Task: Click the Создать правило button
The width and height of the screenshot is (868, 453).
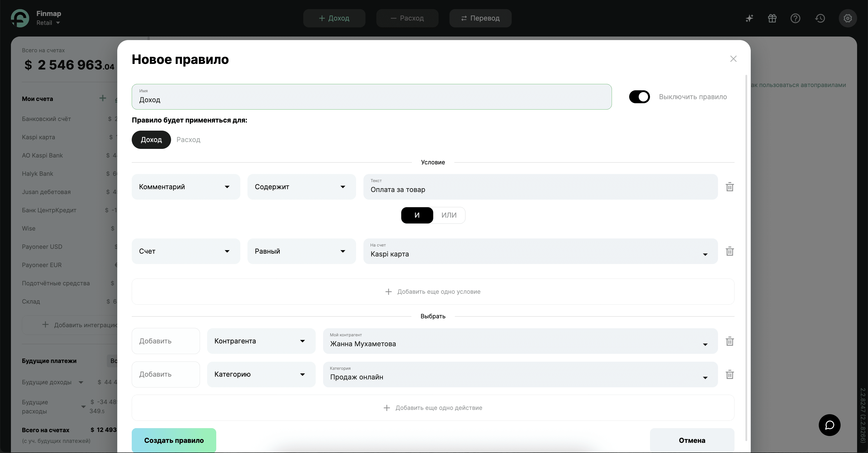Action: [x=174, y=440]
